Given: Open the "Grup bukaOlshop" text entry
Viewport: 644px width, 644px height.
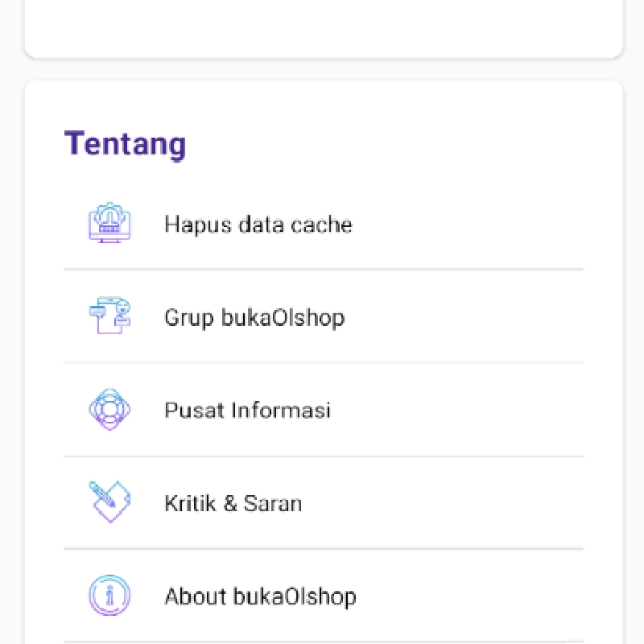Looking at the screenshot, I should (x=254, y=318).
